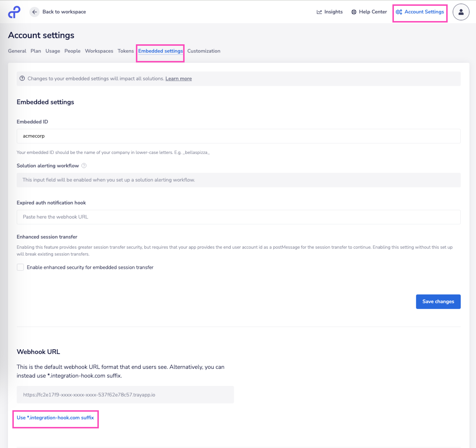Image resolution: width=476 pixels, height=448 pixels.
Task: Open the Tokens tab
Action: pyautogui.click(x=125, y=51)
